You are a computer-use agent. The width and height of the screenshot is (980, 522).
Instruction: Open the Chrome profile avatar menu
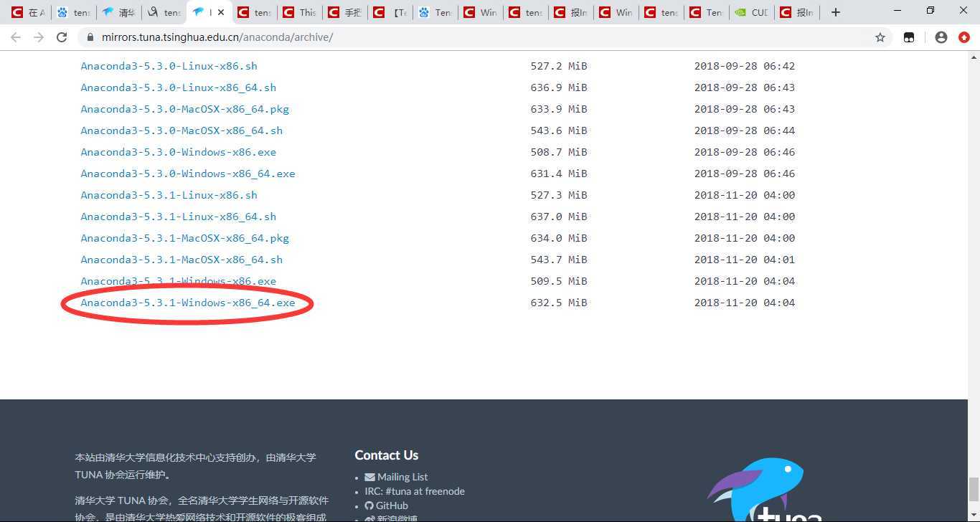(x=941, y=37)
